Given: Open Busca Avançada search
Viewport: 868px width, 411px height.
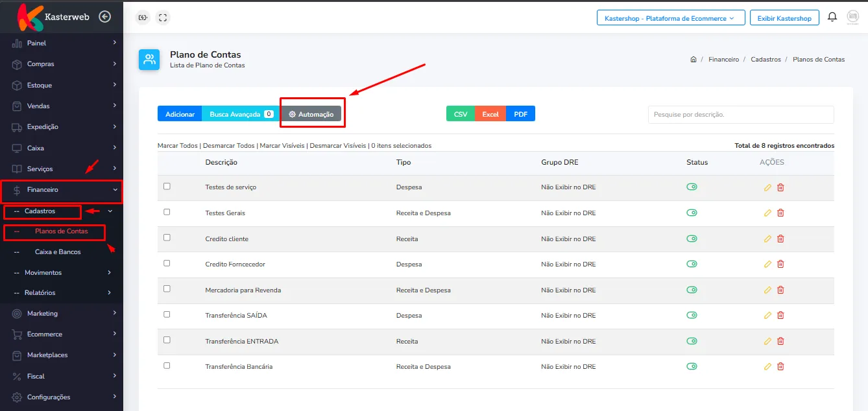Looking at the screenshot, I should coord(241,114).
